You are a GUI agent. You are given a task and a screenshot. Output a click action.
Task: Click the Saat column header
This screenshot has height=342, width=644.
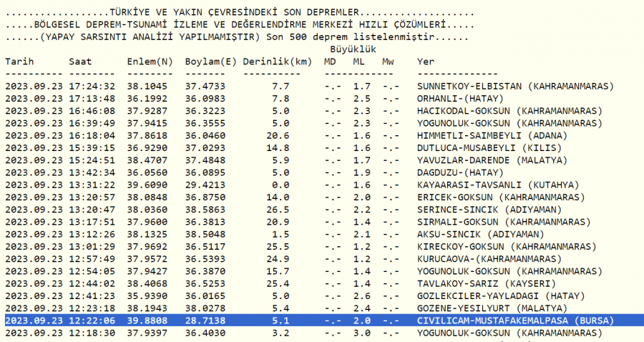(80, 62)
